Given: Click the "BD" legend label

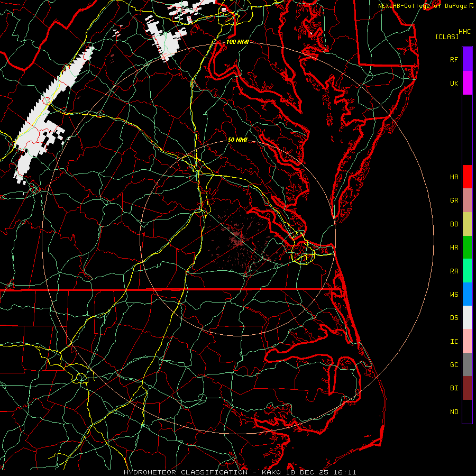Looking at the screenshot, I should click(x=454, y=224).
